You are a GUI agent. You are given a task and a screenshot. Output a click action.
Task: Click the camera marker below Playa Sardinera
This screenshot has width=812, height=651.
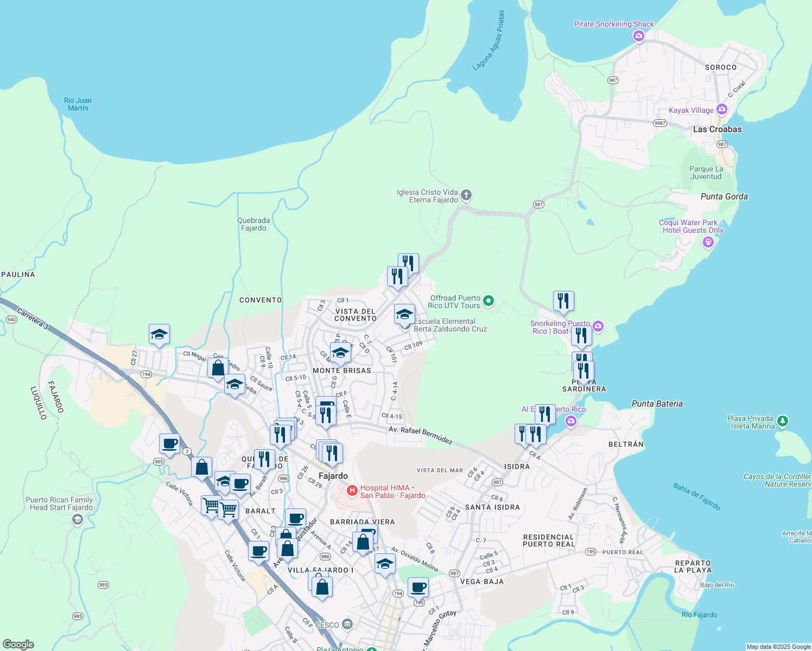(570, 421)
